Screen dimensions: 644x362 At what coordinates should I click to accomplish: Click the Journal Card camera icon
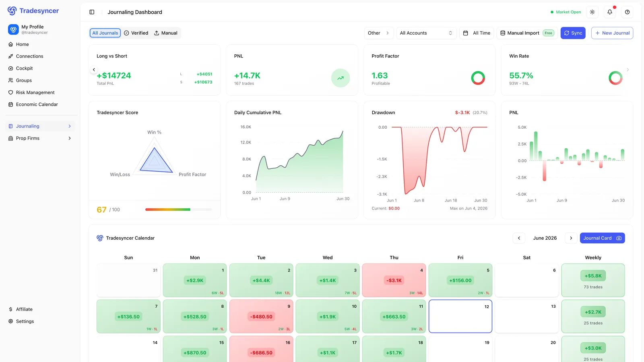[619, 238]
